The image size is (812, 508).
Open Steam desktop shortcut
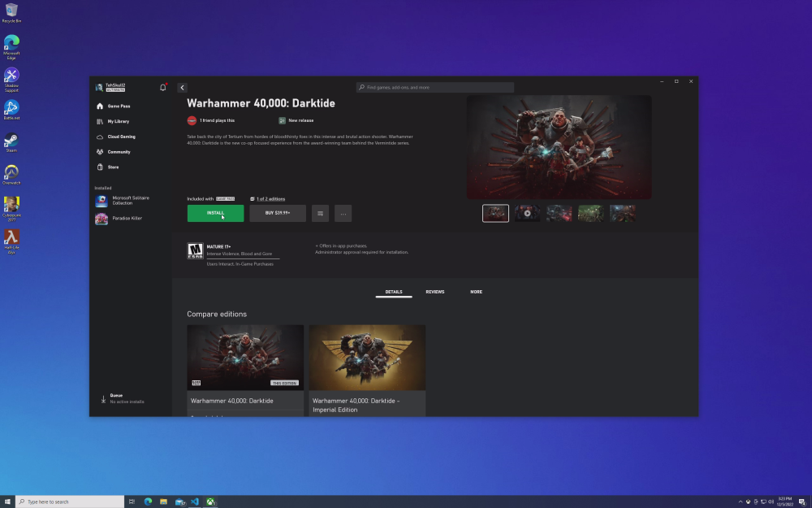(11, 142)
